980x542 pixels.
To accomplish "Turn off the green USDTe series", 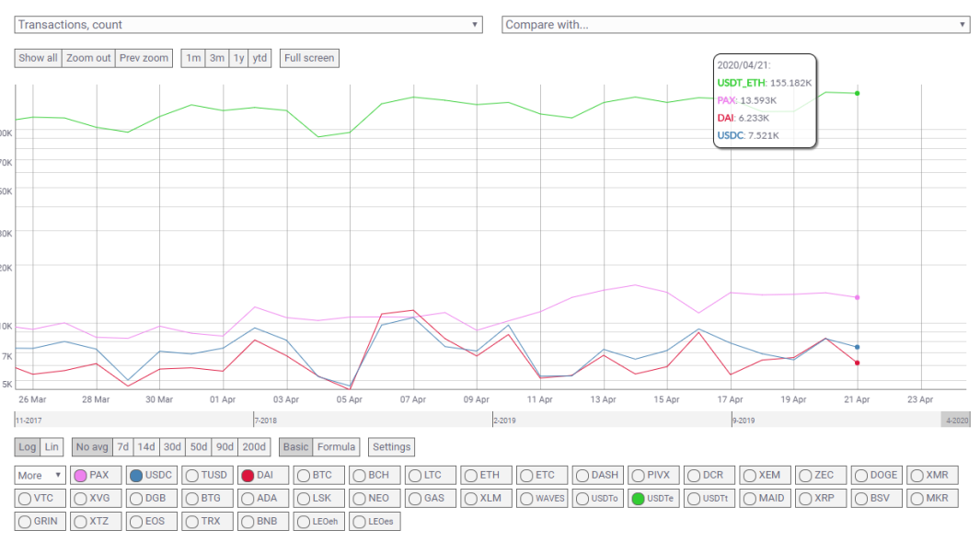I will coord(653,498).
